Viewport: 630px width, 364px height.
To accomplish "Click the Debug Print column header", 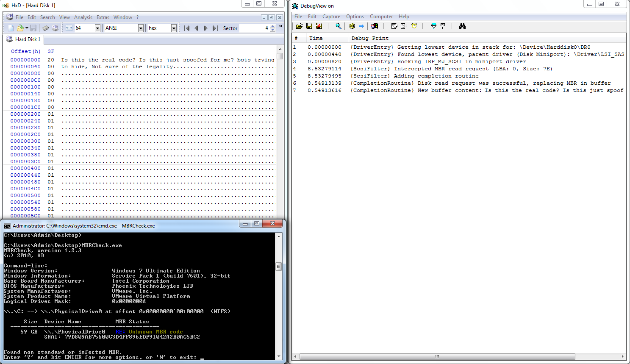I will click(x=487, y=38).
